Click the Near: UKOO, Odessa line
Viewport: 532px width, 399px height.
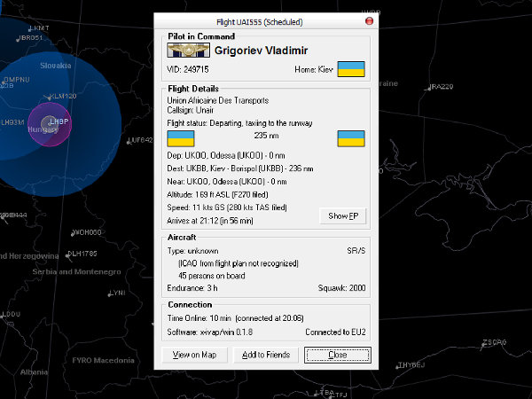(x=227, y=182)
